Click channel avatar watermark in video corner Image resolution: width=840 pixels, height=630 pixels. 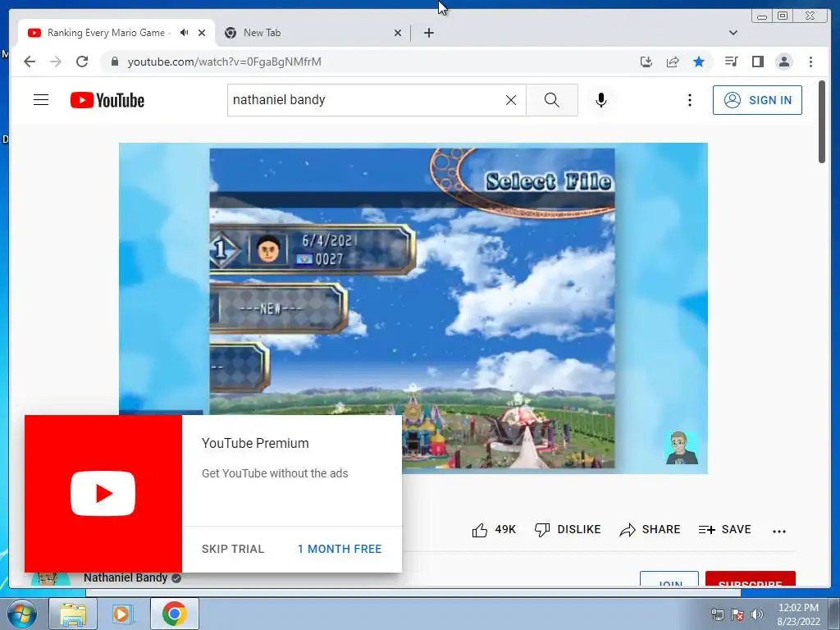pyautogui.click(x=682, y=448)
